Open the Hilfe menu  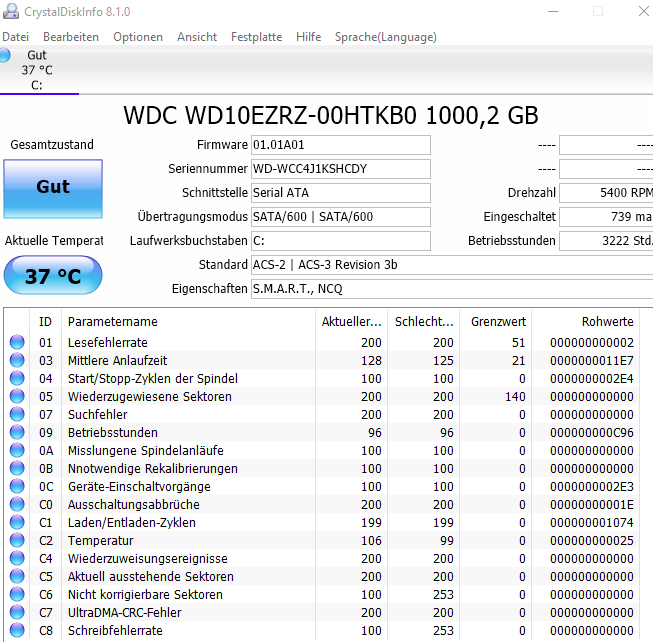(x=309, y=37)
